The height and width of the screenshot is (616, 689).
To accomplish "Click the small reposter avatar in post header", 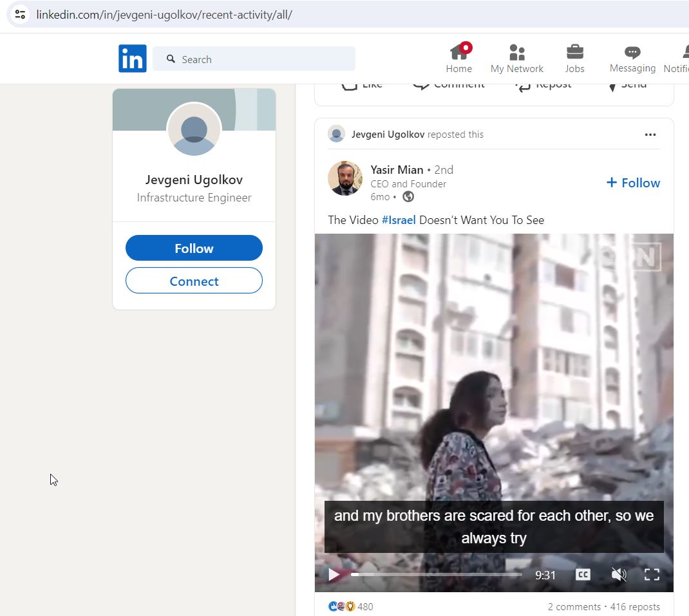I will [336, 134].
